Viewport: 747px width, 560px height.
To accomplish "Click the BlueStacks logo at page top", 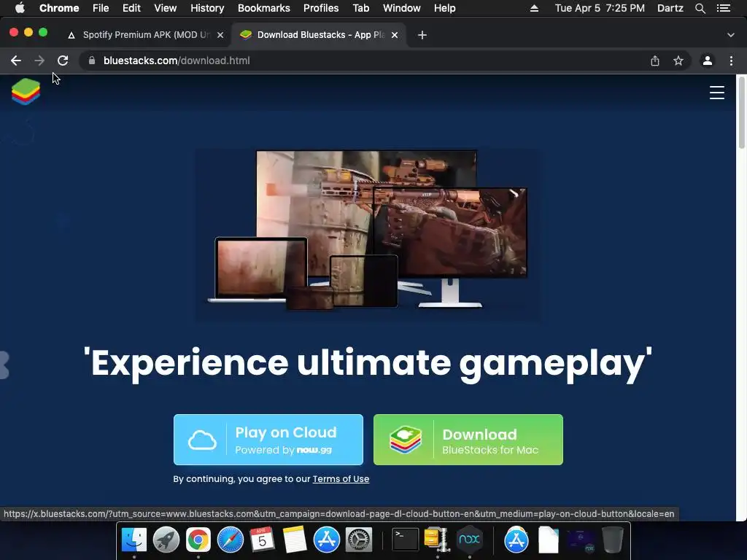I will [26, 91].
